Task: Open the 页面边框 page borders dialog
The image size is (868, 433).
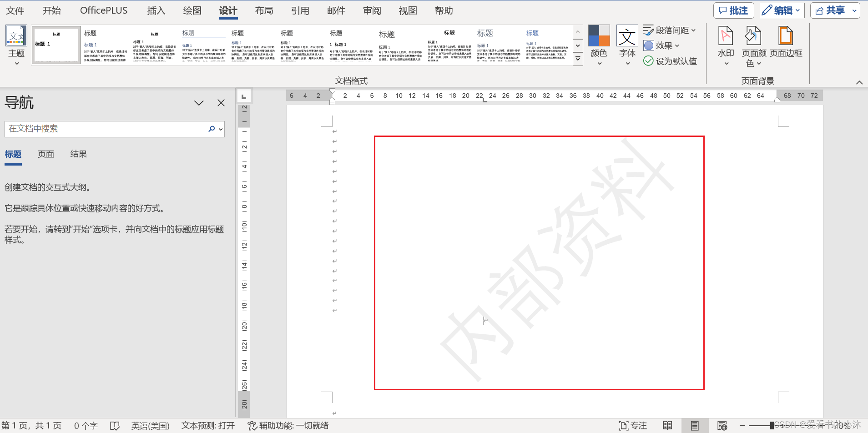Action: (x=786, y=42)
